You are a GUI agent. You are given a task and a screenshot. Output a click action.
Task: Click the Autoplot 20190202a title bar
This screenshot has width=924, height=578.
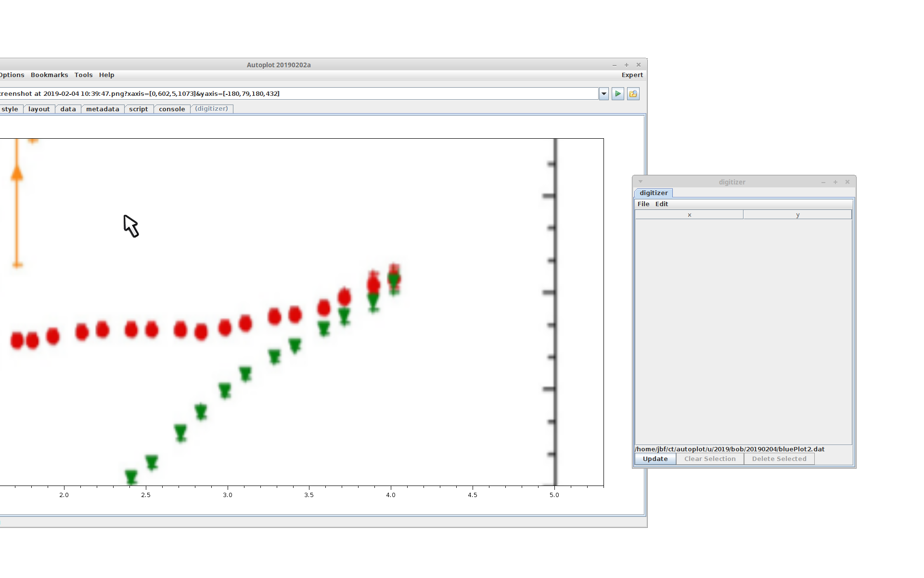[x=279, y=65]
